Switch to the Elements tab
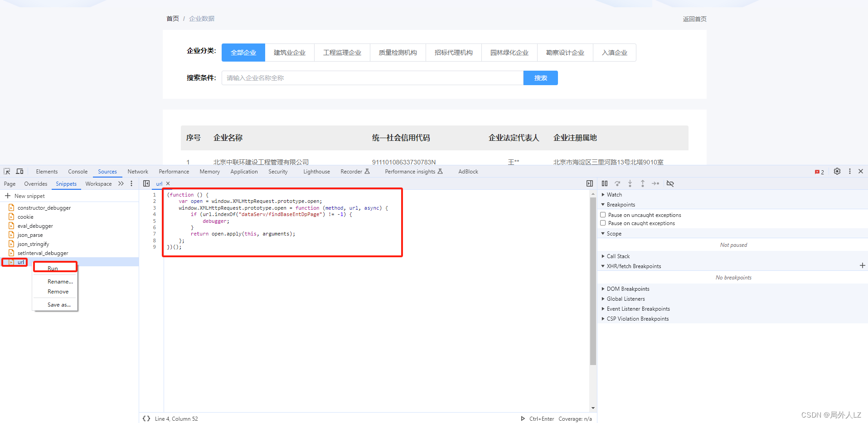 47,172
